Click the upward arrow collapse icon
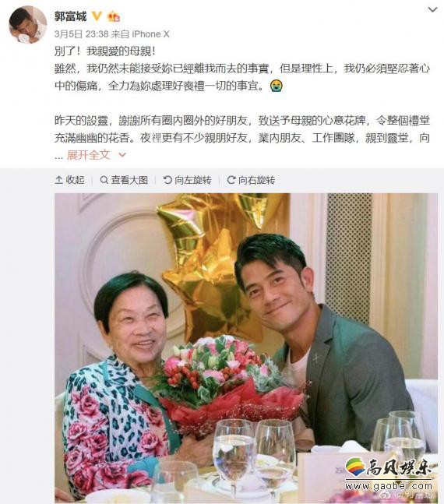The image size is (444, 504). (x=59, y=180)
